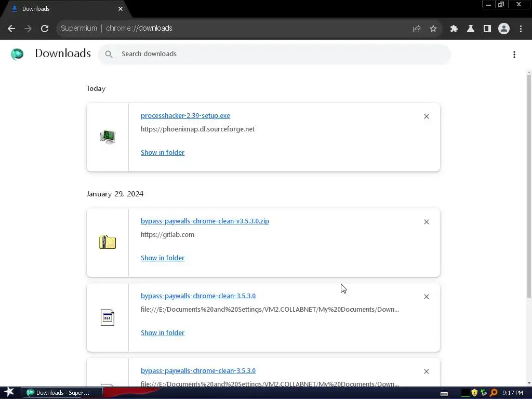Show in folder for the file:///E:/ entry
This screenshot has width=532, height=399.
point(163,333)
